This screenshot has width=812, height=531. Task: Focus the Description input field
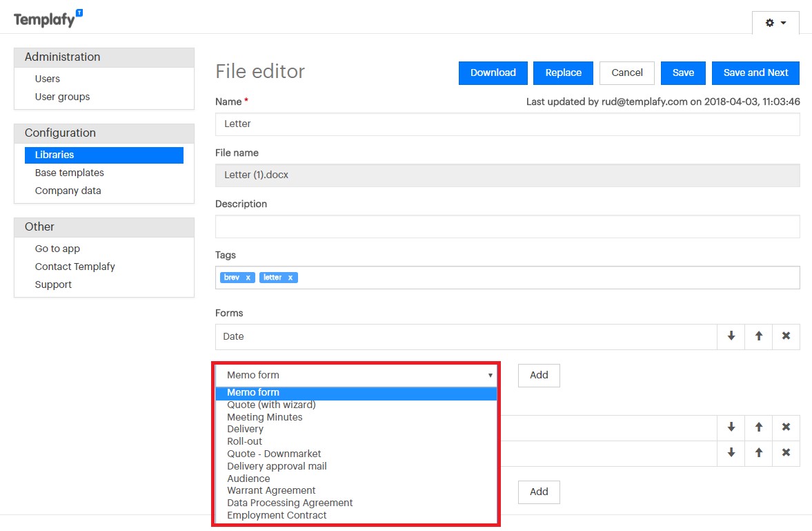click(x=508, y=226)
